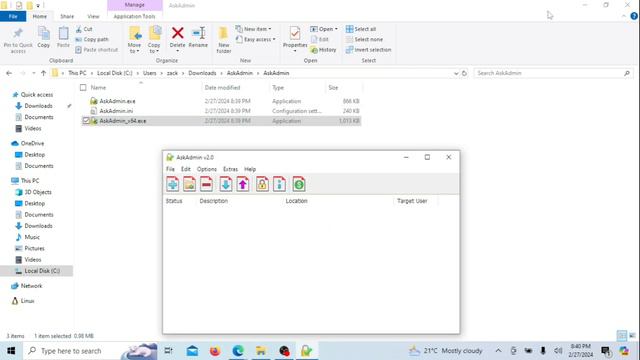Viewport: 640px width, 360px height.
Task: Click the up-one-level arrow in Explorer
Action: point(43,73)
